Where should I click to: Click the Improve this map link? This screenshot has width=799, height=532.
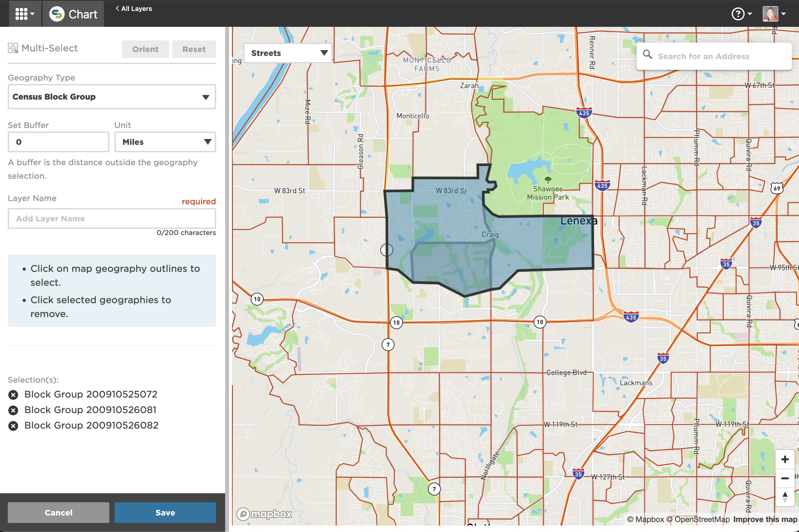[765, 519]
